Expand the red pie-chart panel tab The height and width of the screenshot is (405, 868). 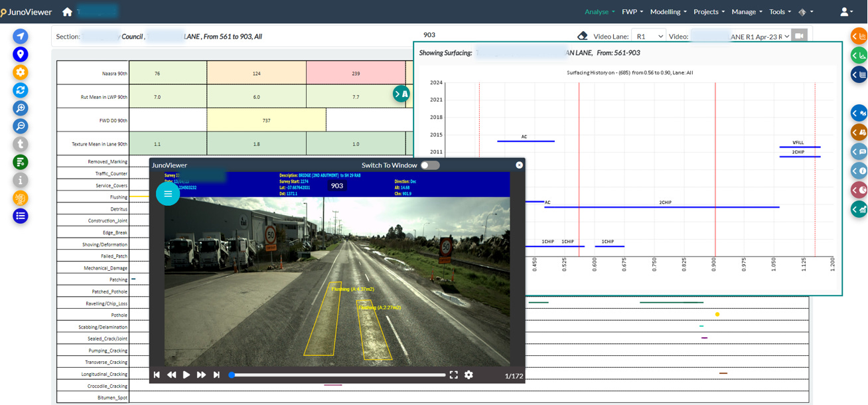click(859, 191)
